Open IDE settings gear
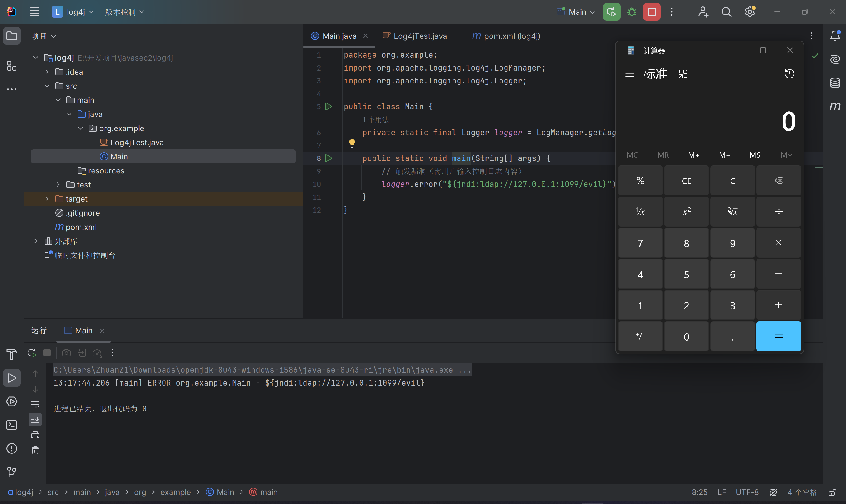Screen dimensions: 846x504 click(750, 12)
